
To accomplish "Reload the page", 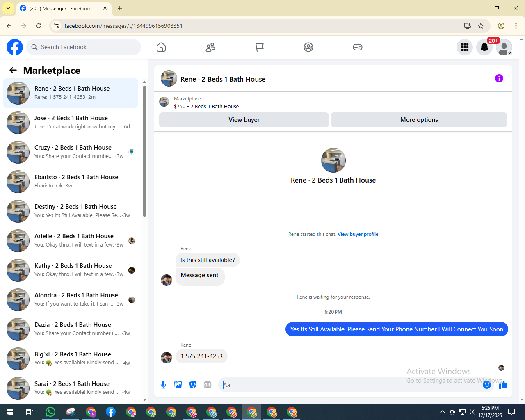I will (39, 26).
